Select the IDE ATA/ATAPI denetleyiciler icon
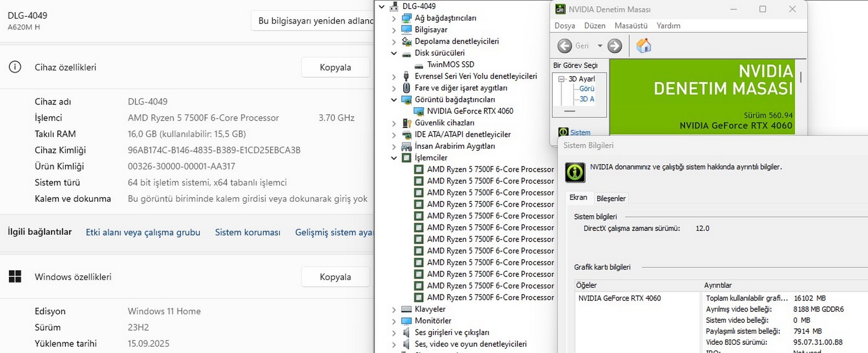 (x=406, y=135)
